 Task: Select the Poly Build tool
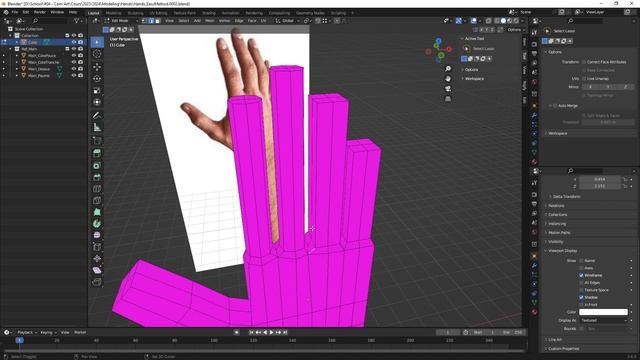tap(97, 212)
